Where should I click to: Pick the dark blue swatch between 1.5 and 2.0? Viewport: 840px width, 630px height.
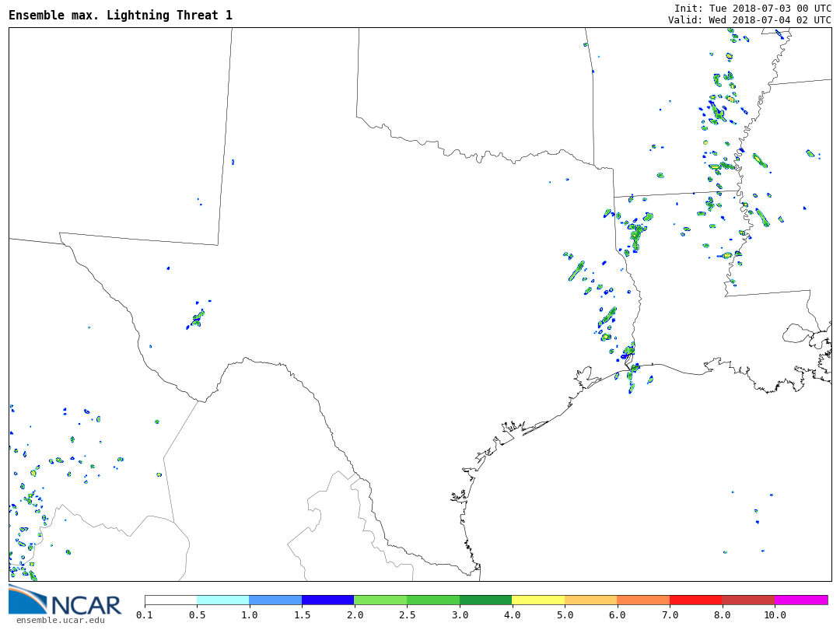(x=327, y=600)
